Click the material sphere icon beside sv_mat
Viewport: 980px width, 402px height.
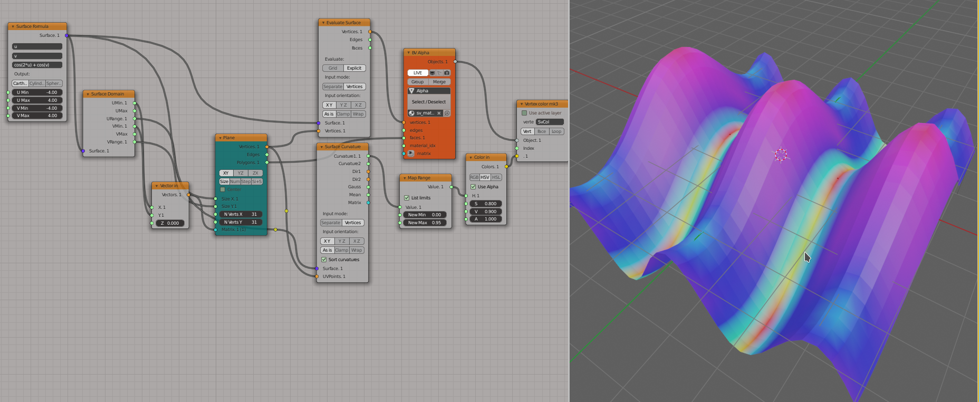click(x=411, y=113)
